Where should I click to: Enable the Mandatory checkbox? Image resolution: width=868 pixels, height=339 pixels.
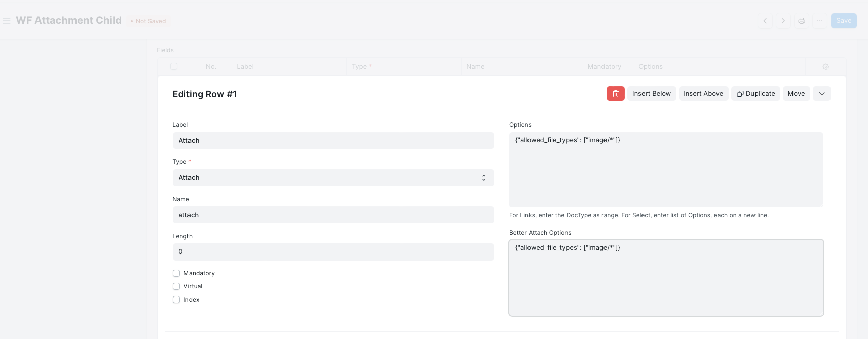click(x=176, y=273)
